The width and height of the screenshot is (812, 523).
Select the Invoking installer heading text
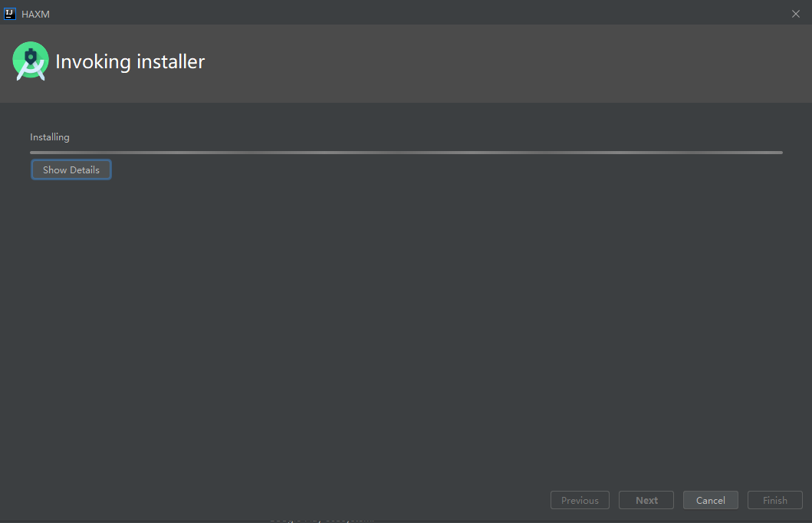point(130,61)
